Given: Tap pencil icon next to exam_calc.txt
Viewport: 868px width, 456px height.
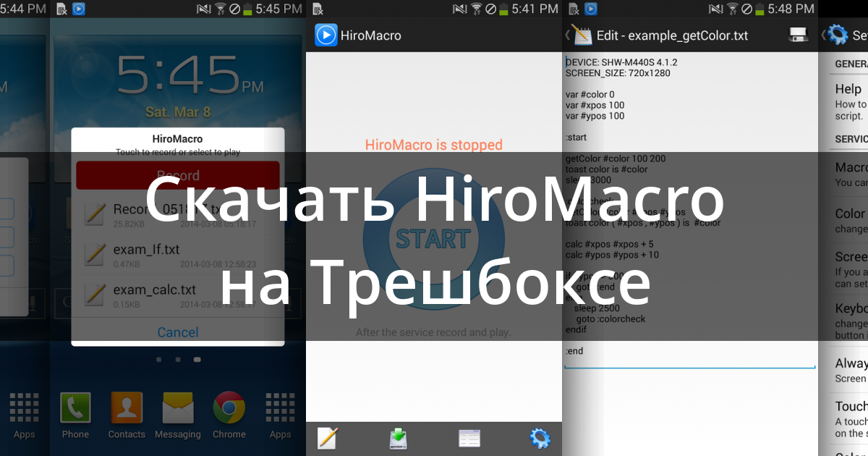Looking at the screenshot, I should click(x=95, y=295).
